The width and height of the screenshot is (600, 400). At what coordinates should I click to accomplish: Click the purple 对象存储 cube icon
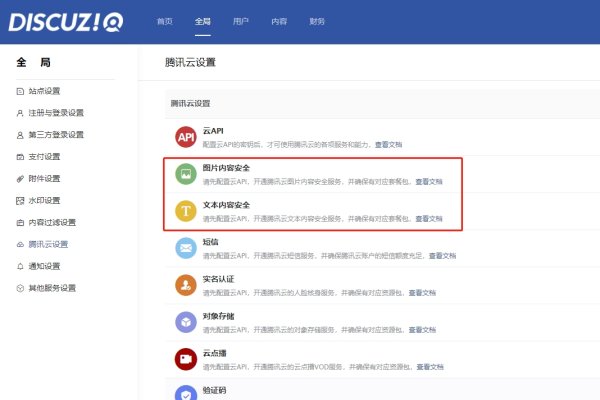coord(186,322)
